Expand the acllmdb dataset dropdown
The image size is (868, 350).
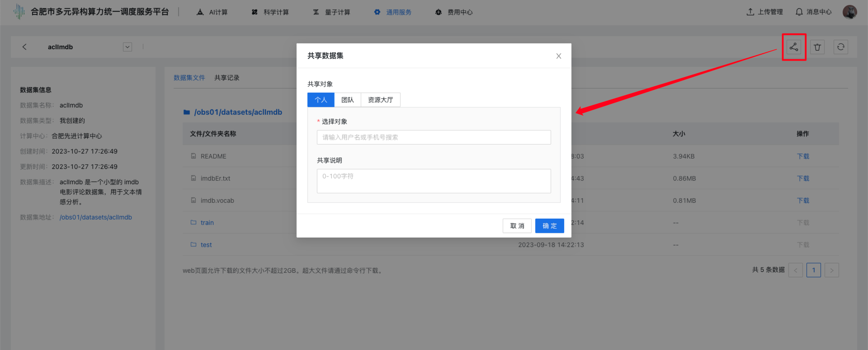point(127,47)
